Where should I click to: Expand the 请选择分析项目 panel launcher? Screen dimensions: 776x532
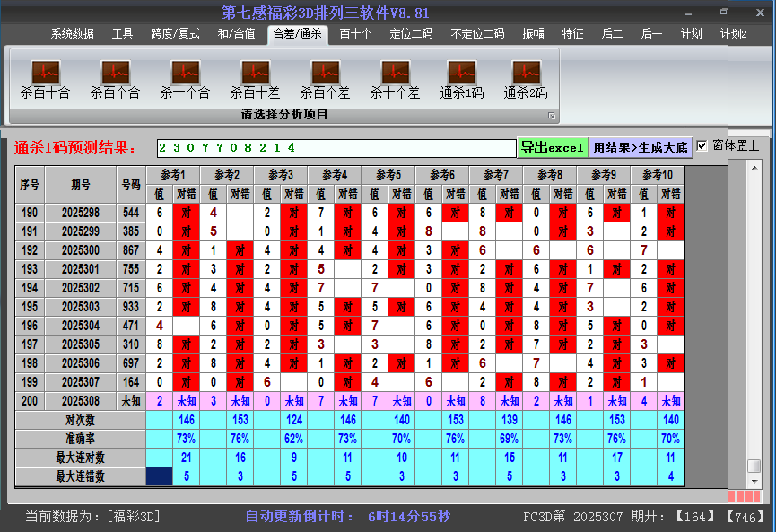point(552,116)
